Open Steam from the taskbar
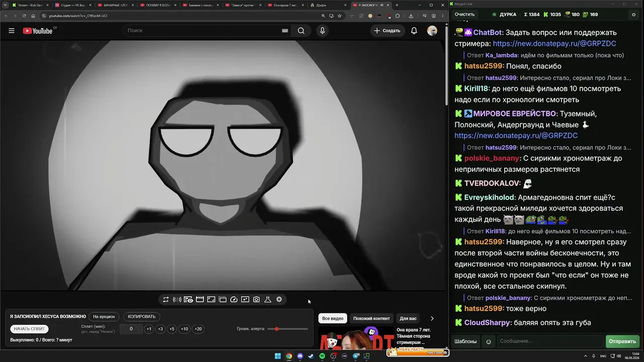This screenshot has height=362, width=644. pyautogui.click(x=311, y=356)
